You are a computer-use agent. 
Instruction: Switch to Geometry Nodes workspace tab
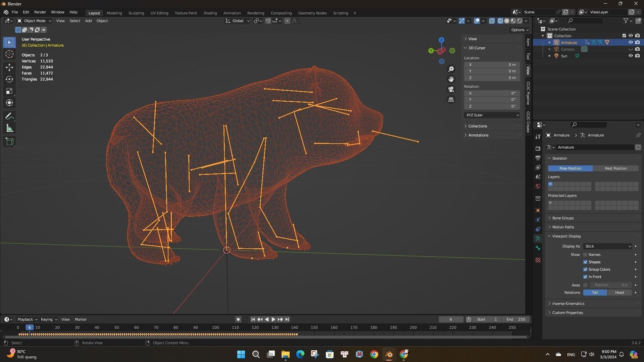312,13
